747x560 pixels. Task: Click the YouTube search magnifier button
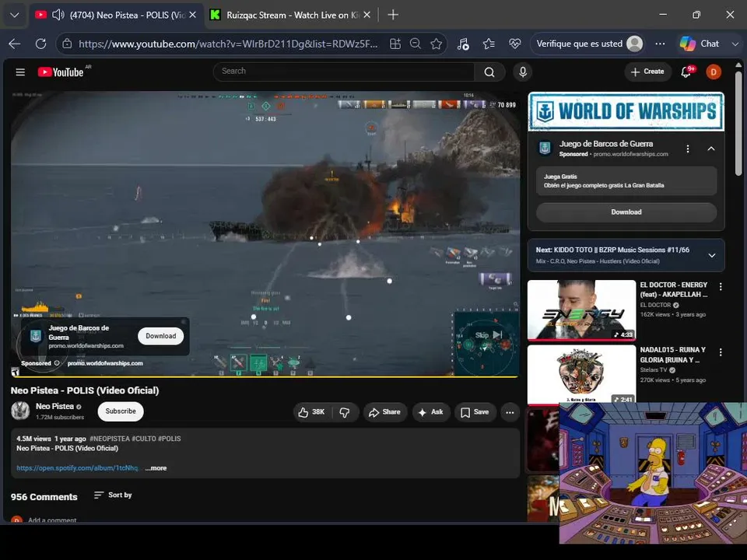[489, 72]
